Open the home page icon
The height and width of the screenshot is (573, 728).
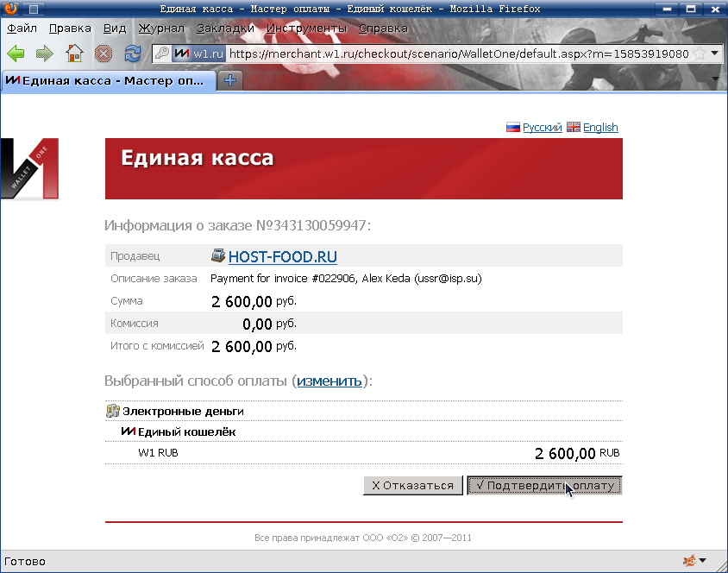point(74,54)
